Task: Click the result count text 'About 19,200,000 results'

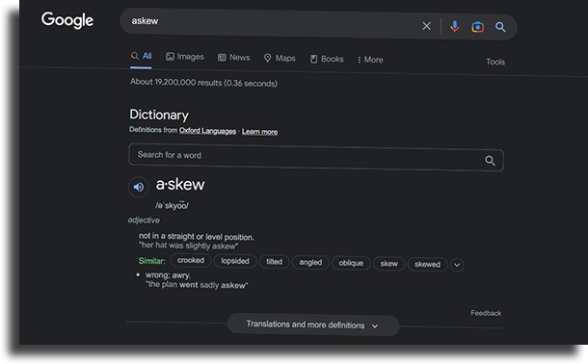Action: [175, 82]
